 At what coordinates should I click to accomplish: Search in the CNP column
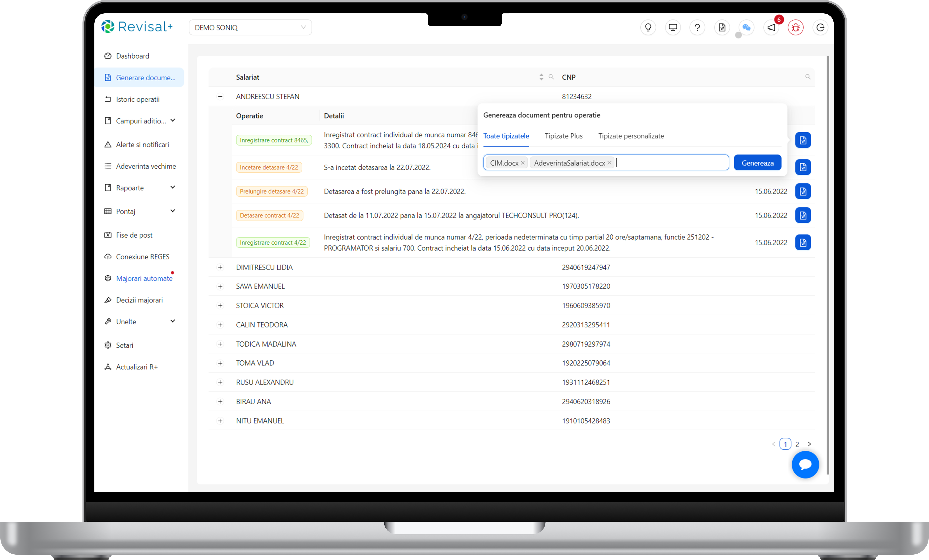808,77
